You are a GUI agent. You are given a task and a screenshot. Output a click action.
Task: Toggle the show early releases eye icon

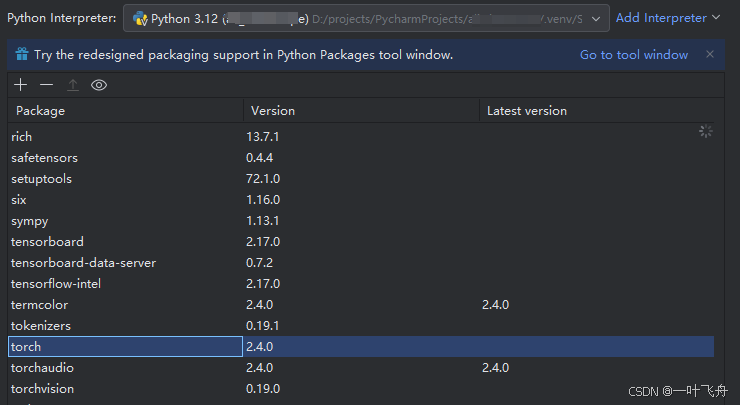[99, 85]
